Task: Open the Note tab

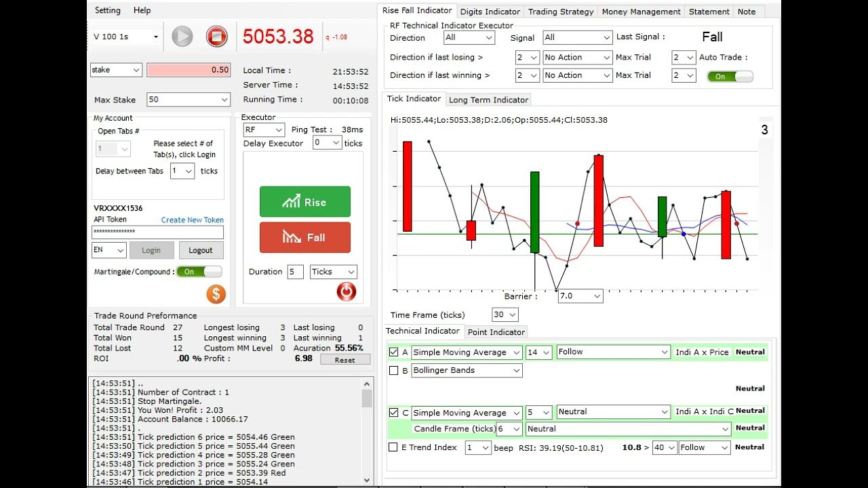Action: [747, 12]
